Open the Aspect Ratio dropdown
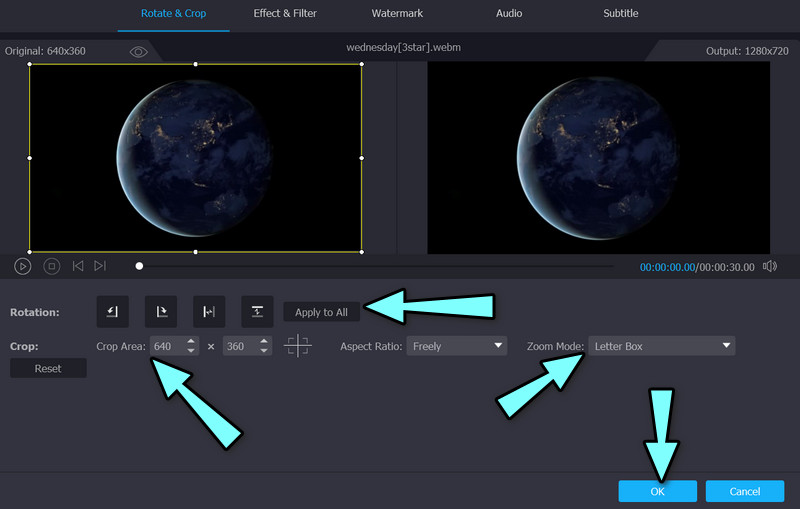Image resolution: width=800 pixels, height=509 pixels. (x=457, y=346)
